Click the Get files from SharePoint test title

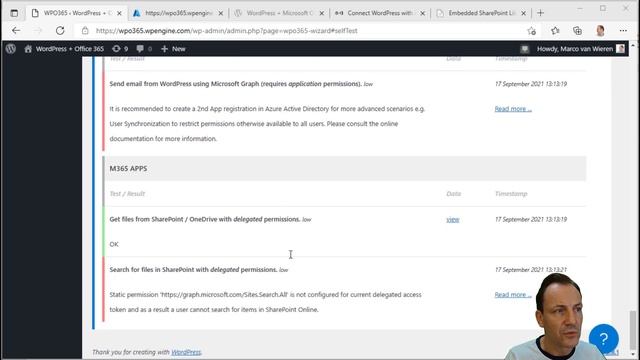(x=205, y=219)
